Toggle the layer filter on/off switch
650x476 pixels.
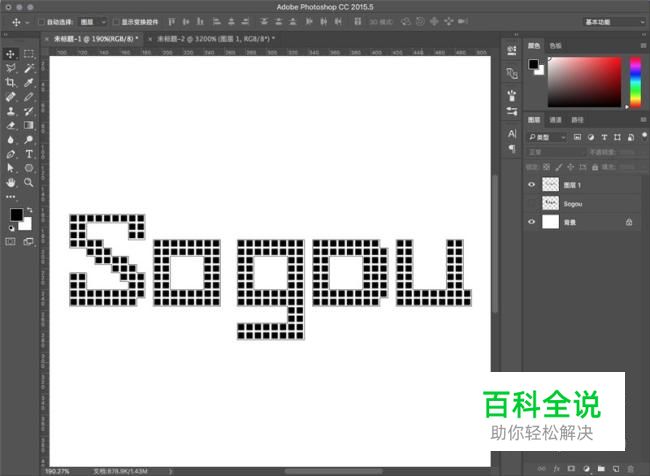644,136
